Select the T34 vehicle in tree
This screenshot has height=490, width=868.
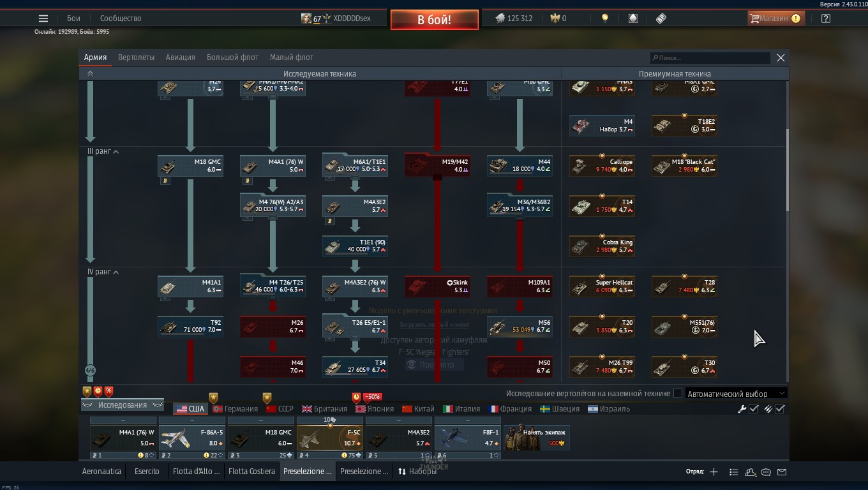[355, 367]
